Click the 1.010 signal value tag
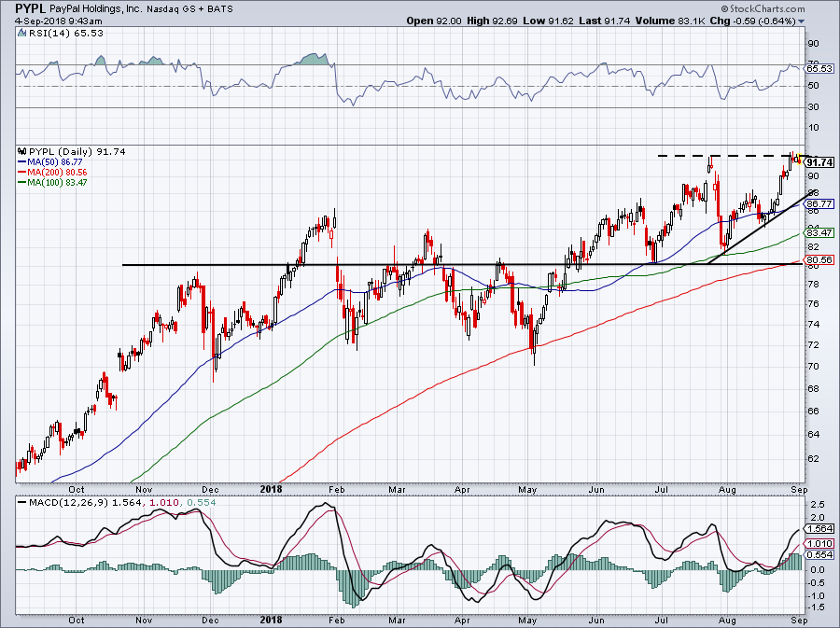The image size is (840, 628). [x=819, y=543]
